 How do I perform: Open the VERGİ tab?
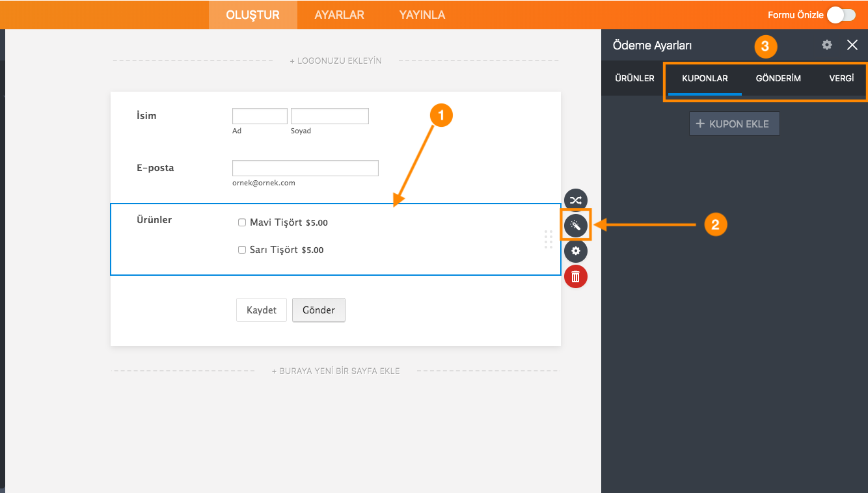tap(841, 78)
